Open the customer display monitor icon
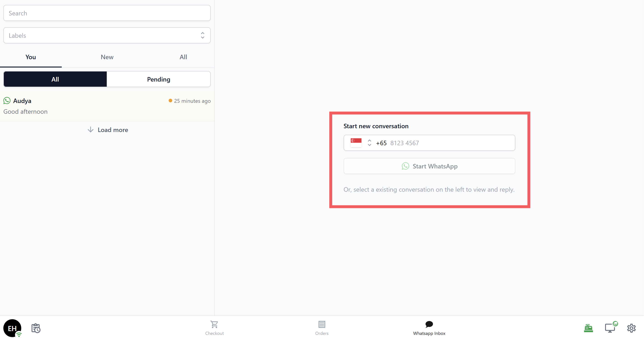The image size is (644, 338). pyautogui.click(x=610, y=328)
